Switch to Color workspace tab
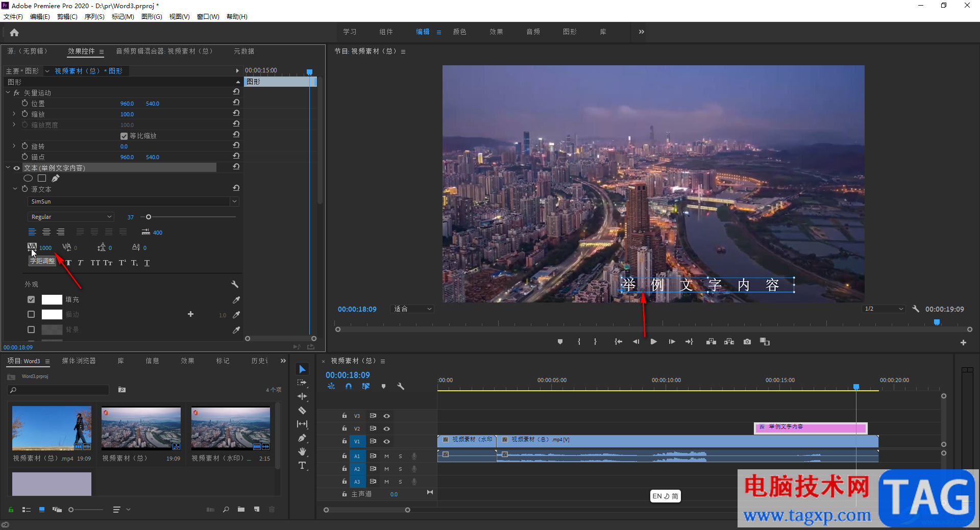This screenshot has width=980, height=530. tap(459, 32)
